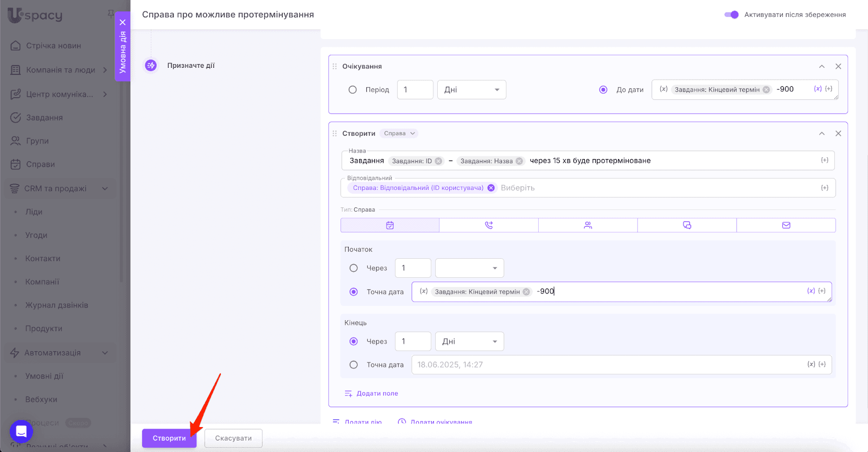This screenshot has height=452, width=868.
Task: Click the 'Створити' button
Action: (169, 438)
